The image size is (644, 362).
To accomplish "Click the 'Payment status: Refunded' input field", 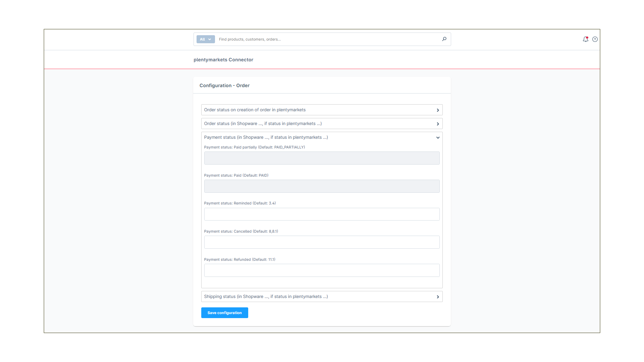I will [x=322, y=270].
